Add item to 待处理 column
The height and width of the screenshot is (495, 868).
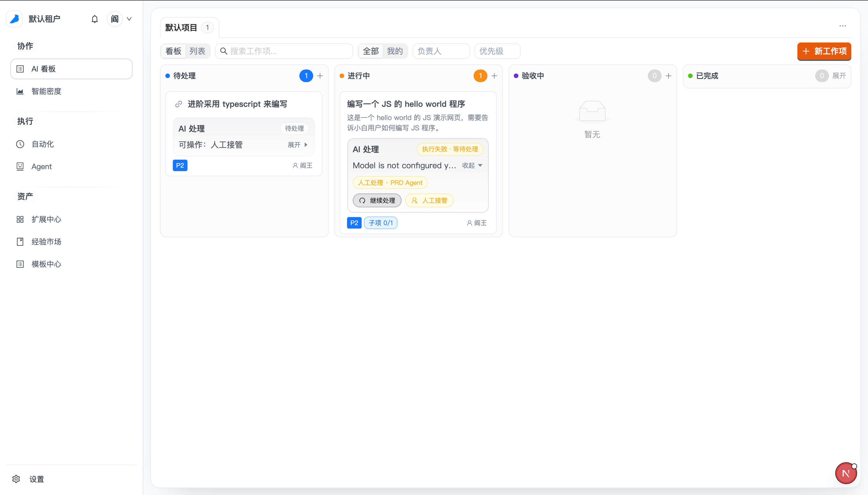click(x=320, y=76)
